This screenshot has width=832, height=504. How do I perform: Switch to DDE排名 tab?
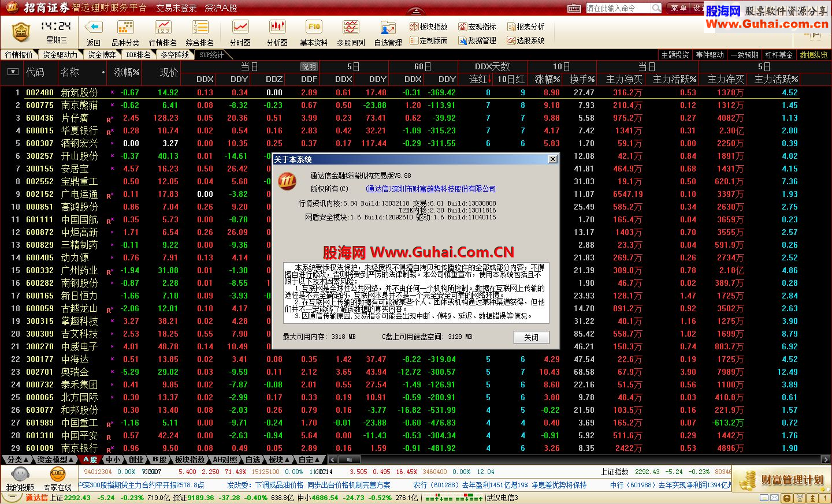(x=138, y=55)
